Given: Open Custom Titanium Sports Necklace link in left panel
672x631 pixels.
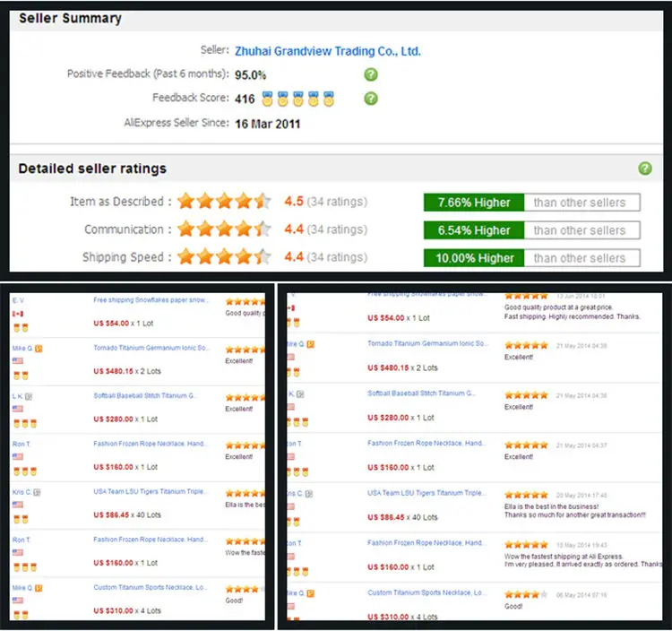Looking at the screenshot, I should coord(150,587).
